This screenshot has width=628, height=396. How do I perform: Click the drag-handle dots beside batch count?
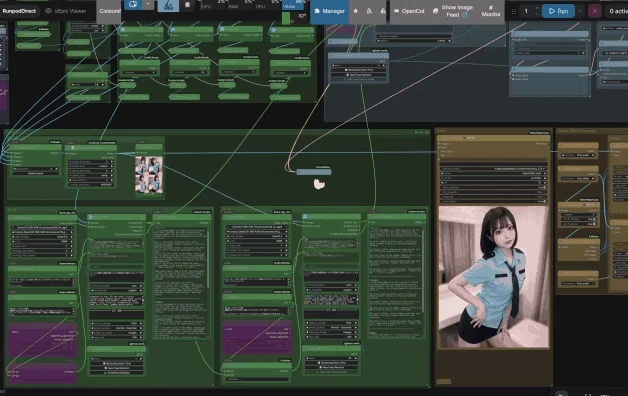pos(513,12)
